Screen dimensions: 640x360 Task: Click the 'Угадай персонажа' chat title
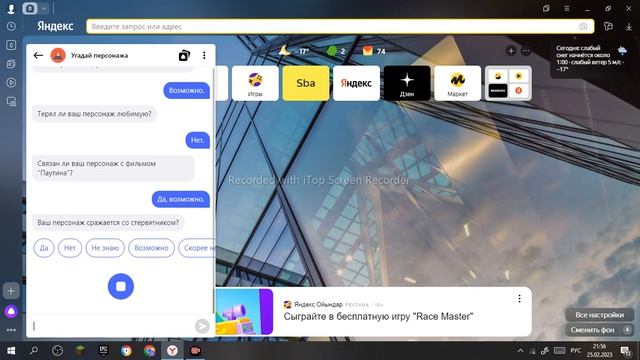click(x=99, y=56)
